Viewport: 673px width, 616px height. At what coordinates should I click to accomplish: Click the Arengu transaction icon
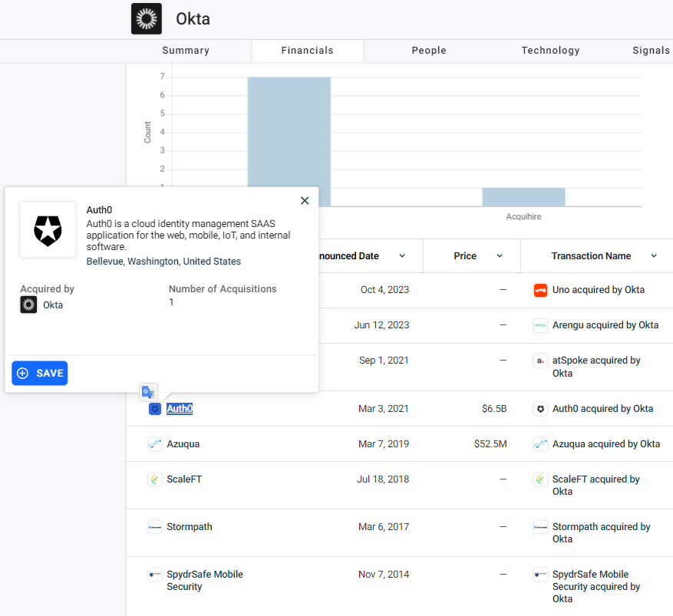(540, 325)
